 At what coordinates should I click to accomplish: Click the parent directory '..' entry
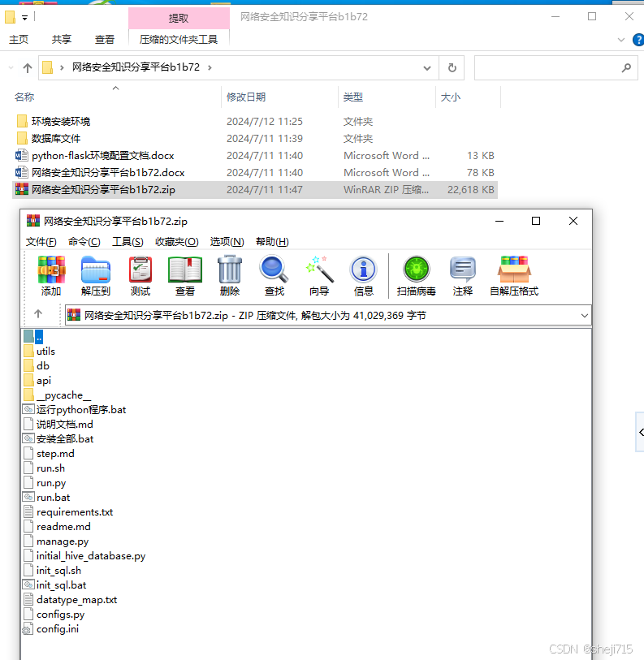tap(33, 336)
